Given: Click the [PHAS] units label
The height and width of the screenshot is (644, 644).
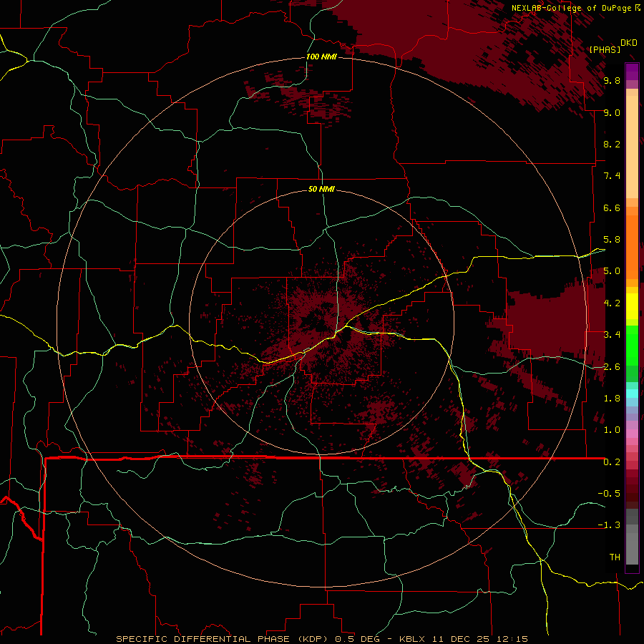Looking at the screenshot, I should point(605,49).
